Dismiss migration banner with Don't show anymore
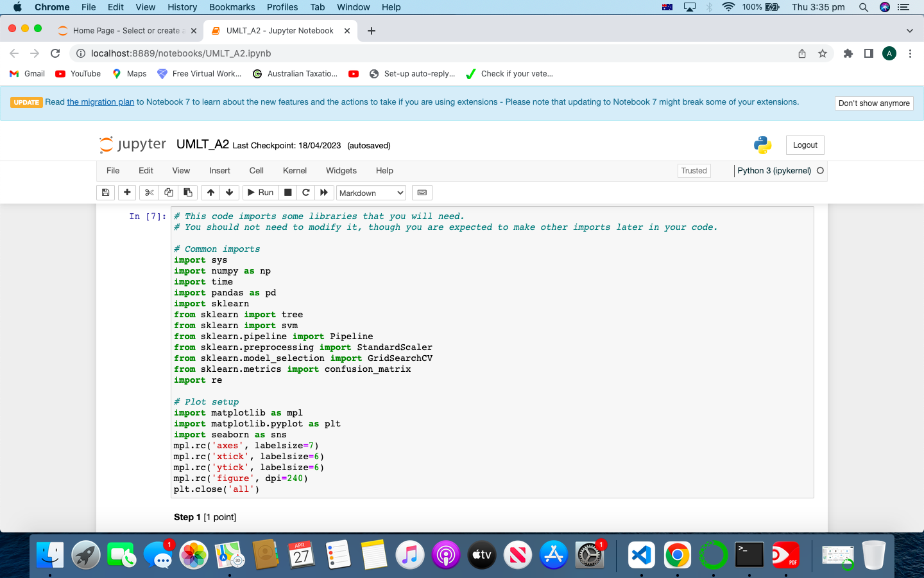Image resolution: width=924 pixels, height=578 pixels. pyautogui.click(x=874, y=103)
